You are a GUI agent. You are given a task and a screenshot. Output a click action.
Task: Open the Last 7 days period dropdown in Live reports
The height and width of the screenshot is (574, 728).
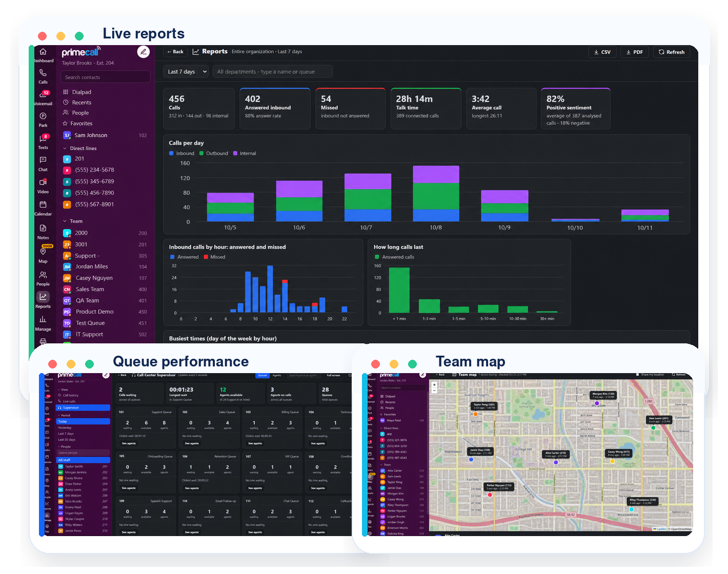[x=187, y=72]
